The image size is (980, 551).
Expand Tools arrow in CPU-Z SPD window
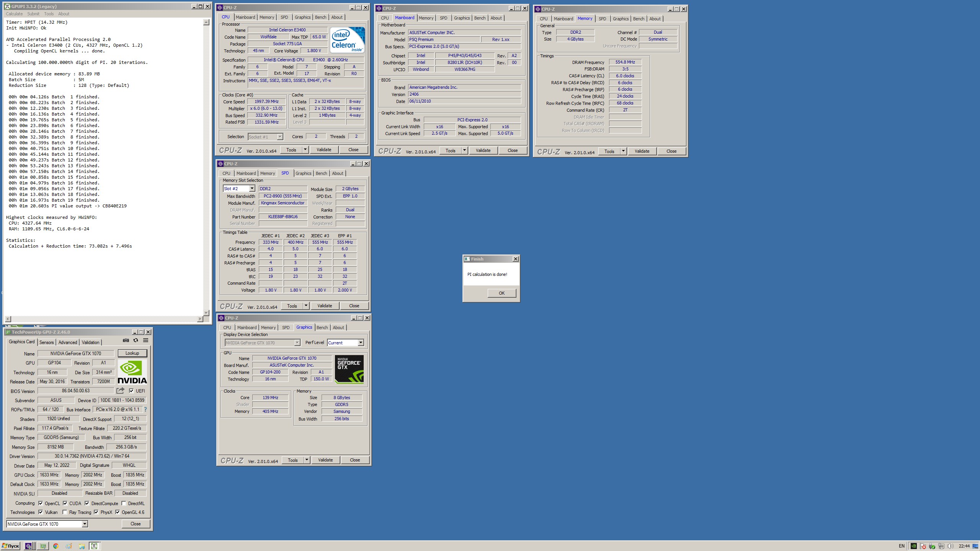(306, 306)
